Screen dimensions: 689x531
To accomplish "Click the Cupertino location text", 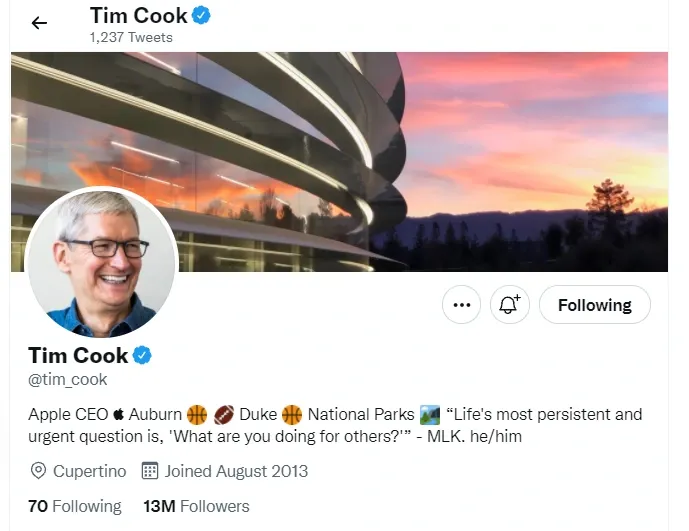I will (x=88, y=470).
